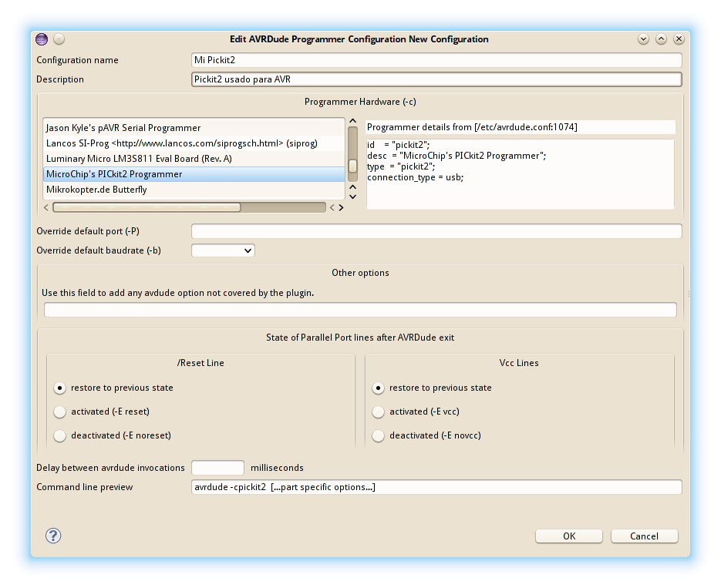Click the horizontal scrollbar left arrow
The width and height of the screenshot is (721, 588).
pyautogui.click(x=46, y=207)
